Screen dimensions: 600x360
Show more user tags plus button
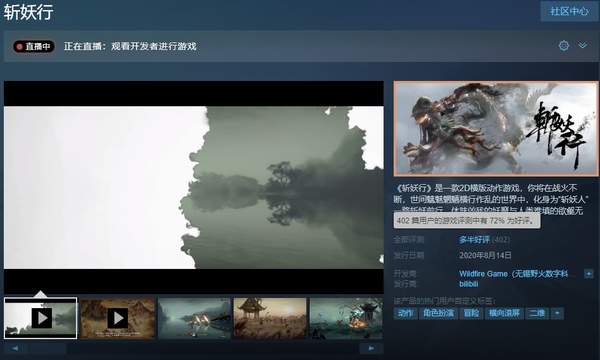click(557, 313)
